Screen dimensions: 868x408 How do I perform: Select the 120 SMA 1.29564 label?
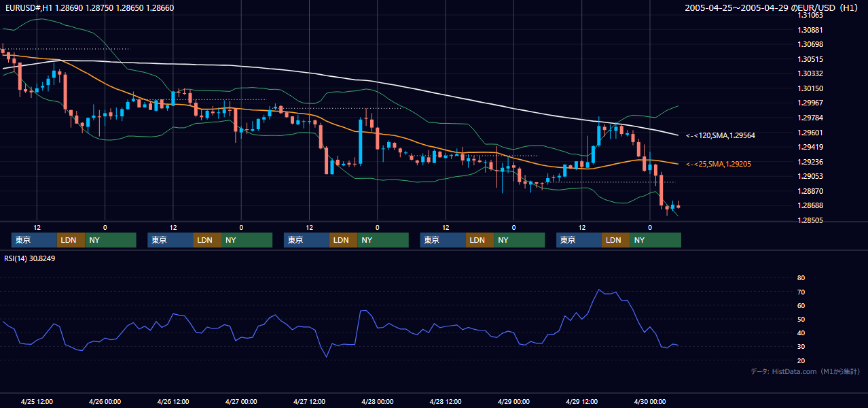[721, 136]
